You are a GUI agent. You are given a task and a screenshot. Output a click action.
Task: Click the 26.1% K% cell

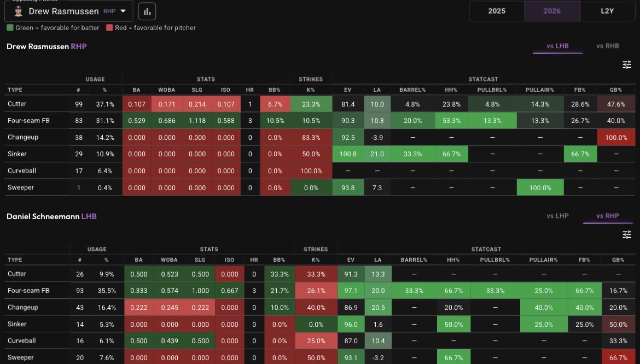tap(316, 291)
